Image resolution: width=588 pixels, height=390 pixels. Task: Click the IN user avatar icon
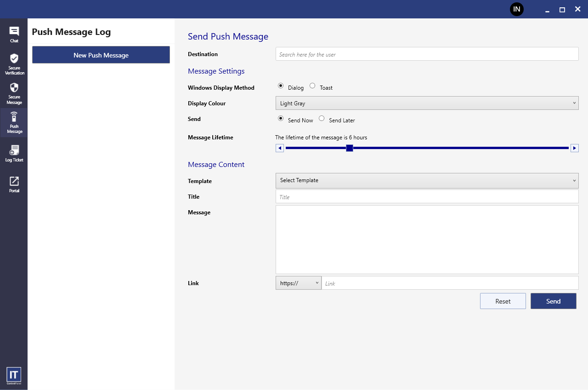click(x=517, y=9)
